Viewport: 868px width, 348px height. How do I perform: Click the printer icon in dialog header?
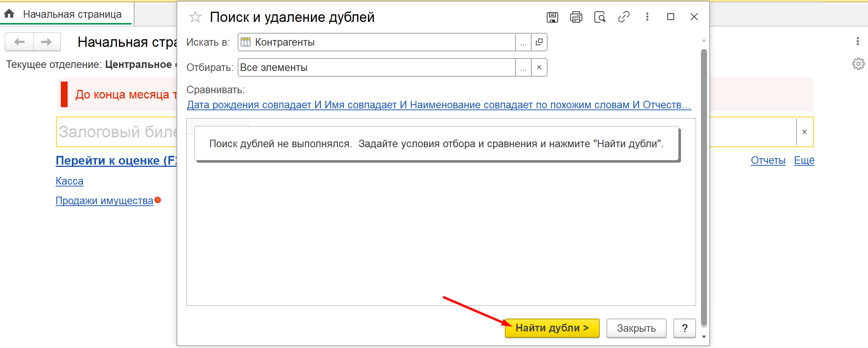576,17
